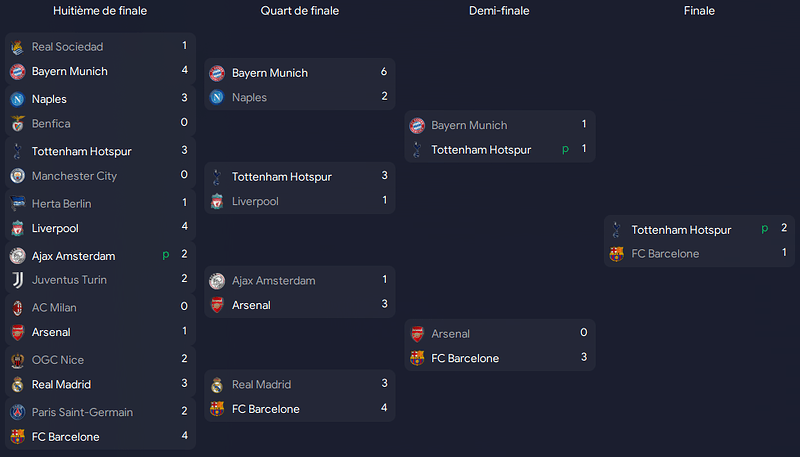Click Naples' score of 3 against Benfica

tap(184, 98)
